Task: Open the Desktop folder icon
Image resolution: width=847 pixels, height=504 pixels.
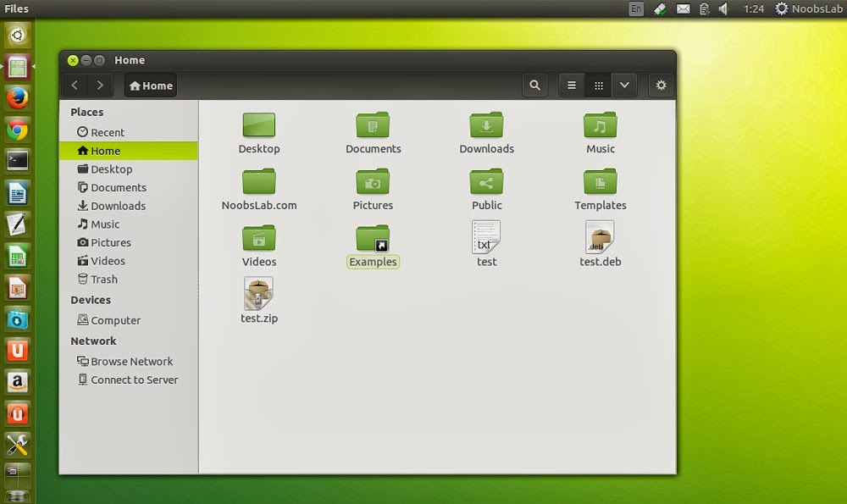Action: (x=258, y=125)
